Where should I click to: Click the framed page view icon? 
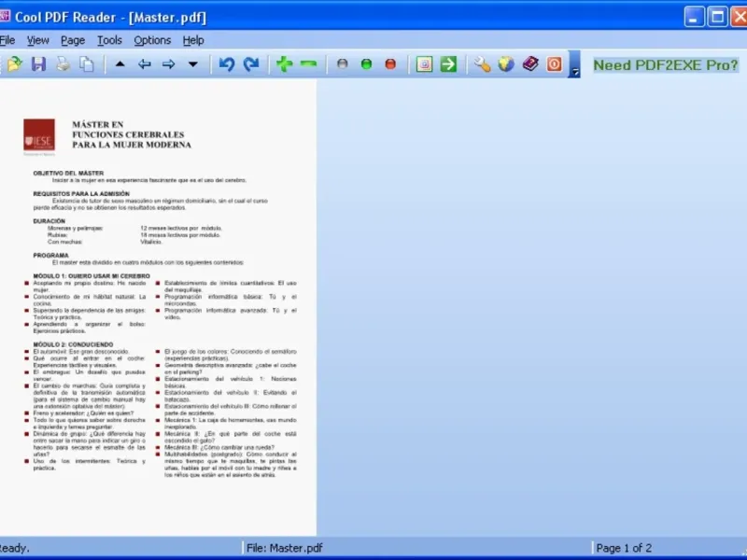point(424,63)
